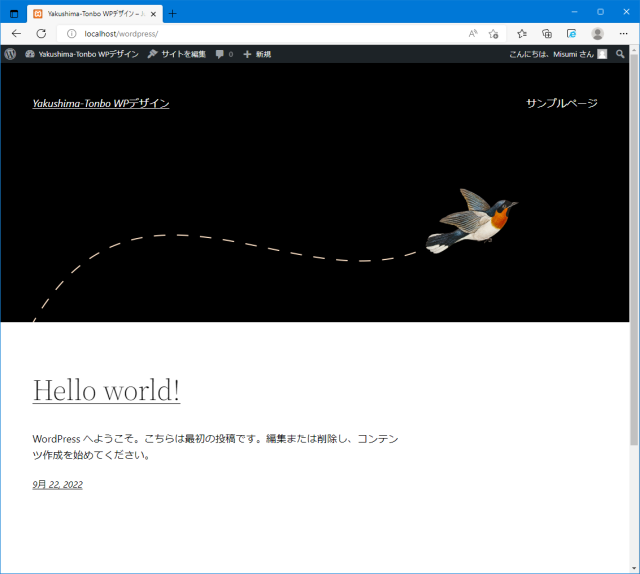Click the flying bird header image

(x=472, y=221)
